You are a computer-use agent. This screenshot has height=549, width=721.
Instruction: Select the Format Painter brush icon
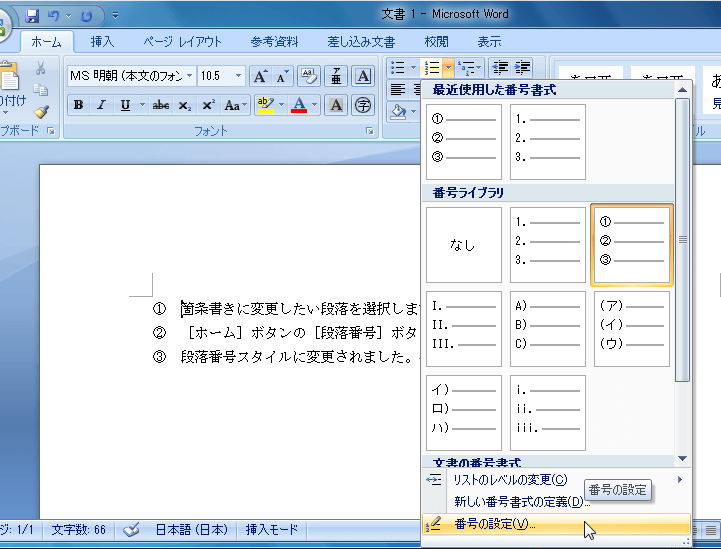(x=40, y=112)
